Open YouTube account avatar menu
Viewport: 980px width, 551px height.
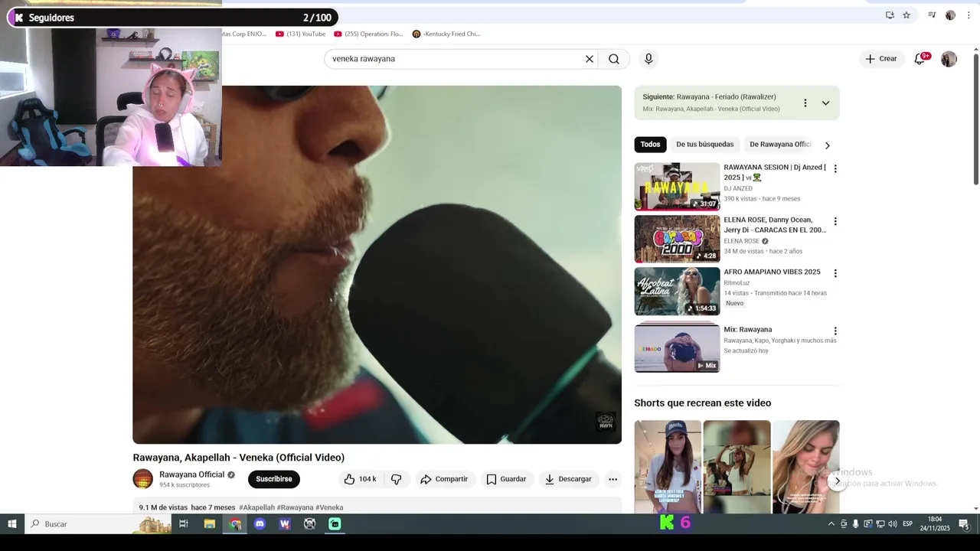[949, 59]
